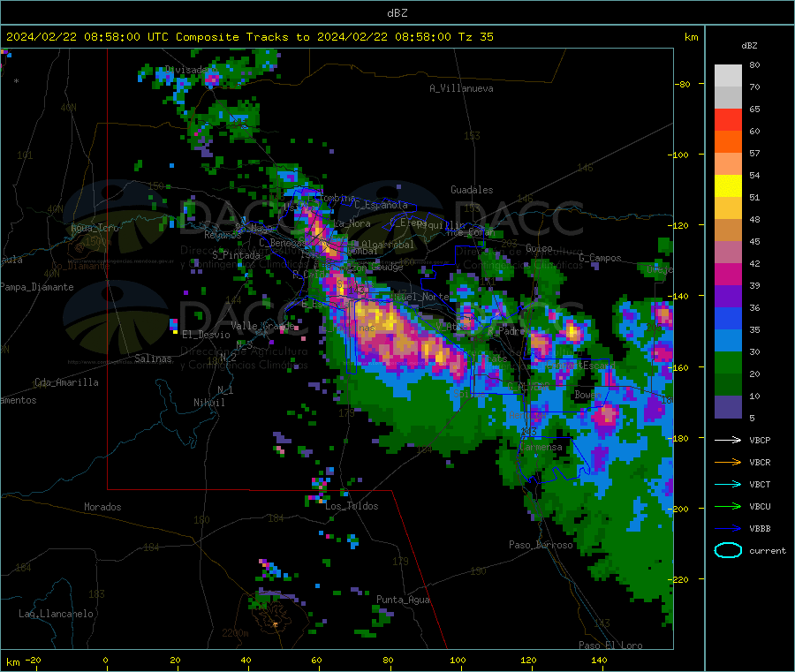The image size is (795, 672).
Task: Click the Punta_Agua place label
Action: pyautogui.click(x=403, y=600)
